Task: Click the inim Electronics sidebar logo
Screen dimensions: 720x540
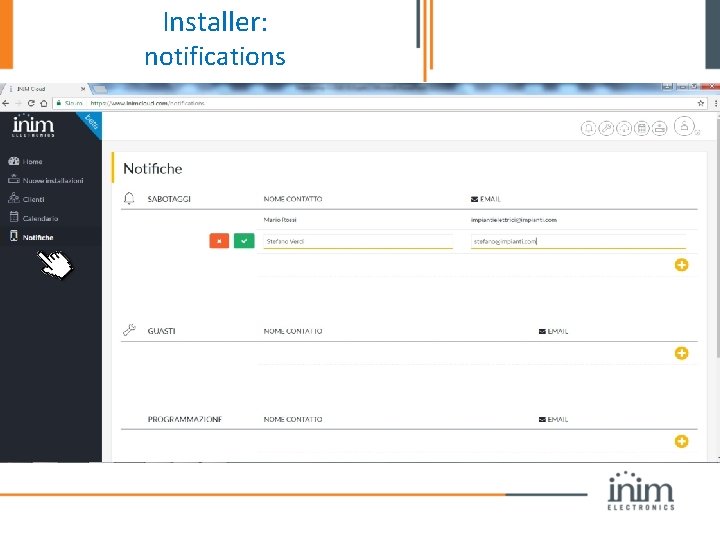Action: pos(33,126)
